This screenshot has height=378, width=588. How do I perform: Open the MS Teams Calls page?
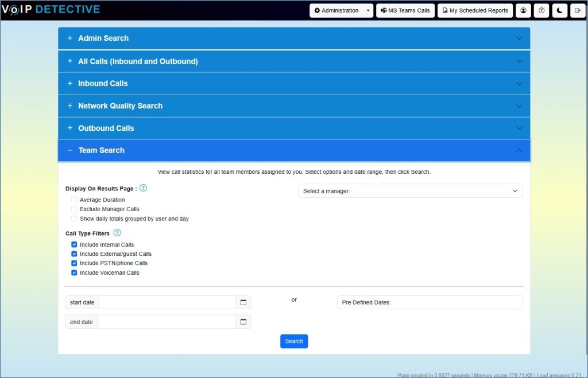[405, 10]
